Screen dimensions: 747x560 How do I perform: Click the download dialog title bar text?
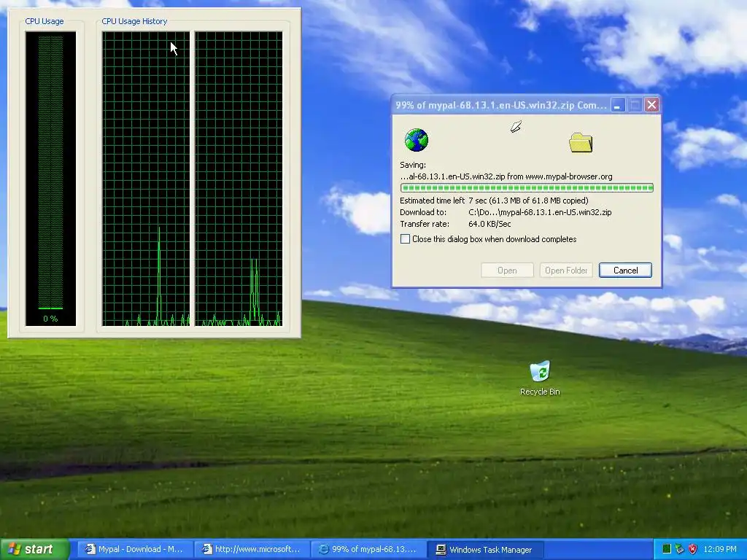tap(501, 105)
